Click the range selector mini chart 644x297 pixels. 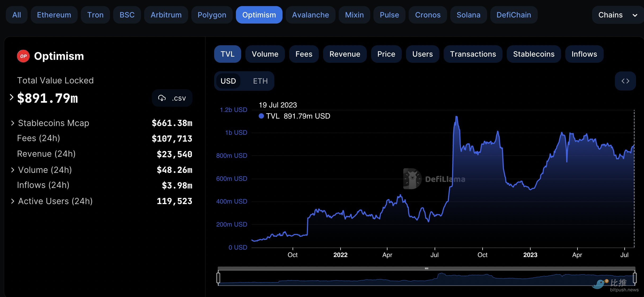(426, 278)
